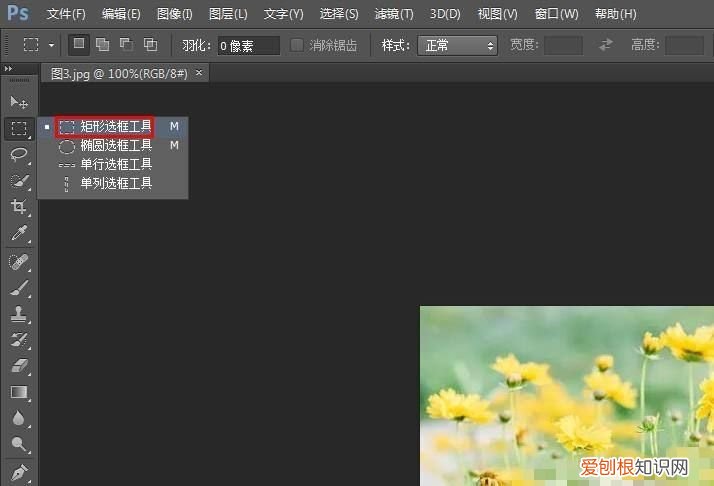Select the Pen tool
This screenshot has width=714, height=486.
[19, 473]
